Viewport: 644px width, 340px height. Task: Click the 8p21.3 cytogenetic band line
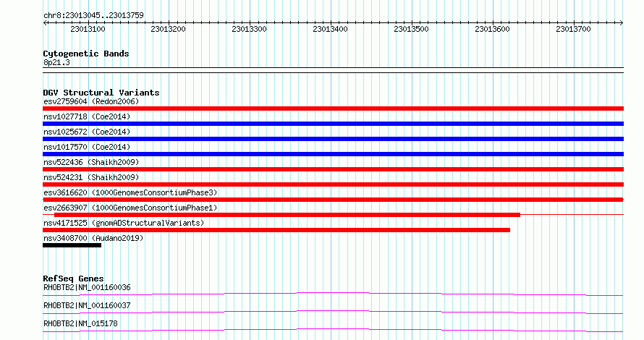(x=333, y=70)
